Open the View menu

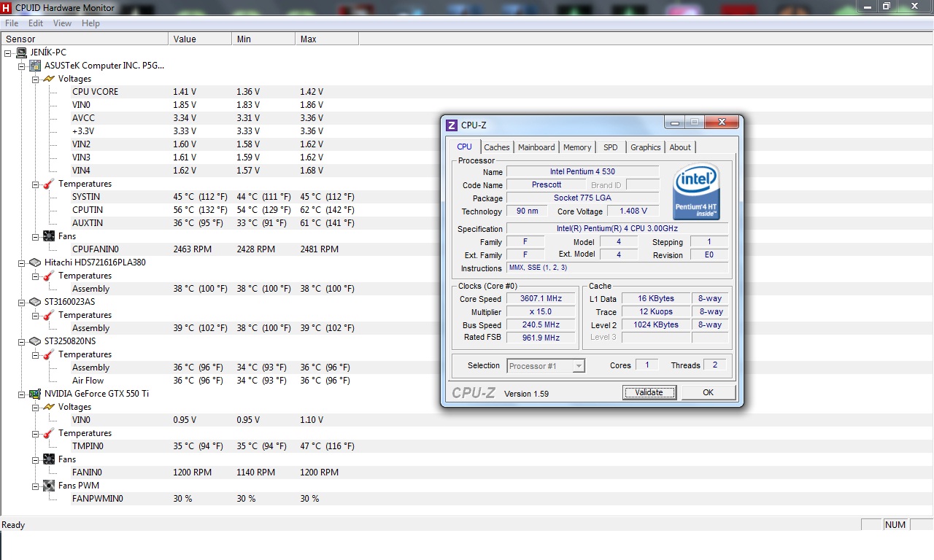pyautogui.click(x=62, y=23)
